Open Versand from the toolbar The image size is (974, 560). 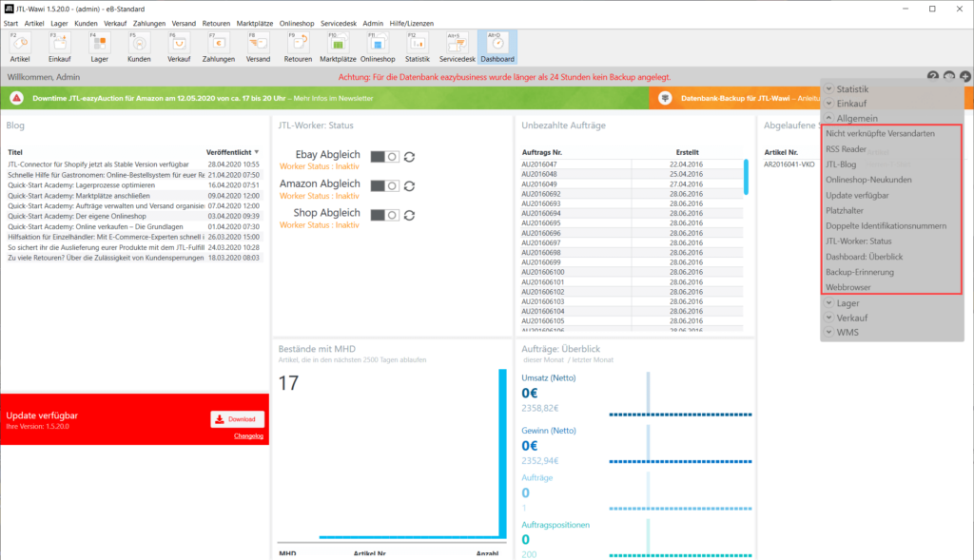pos(258,46)
